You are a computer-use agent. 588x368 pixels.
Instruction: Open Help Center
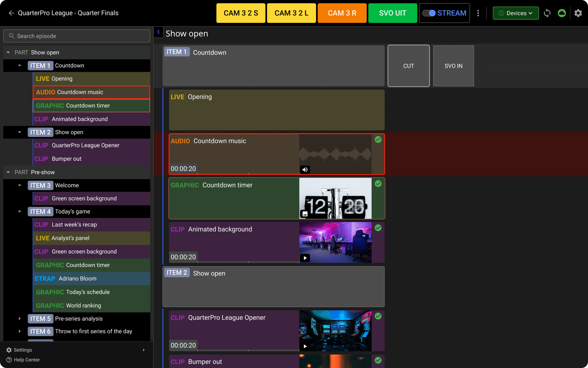click(x=27, y=360)
